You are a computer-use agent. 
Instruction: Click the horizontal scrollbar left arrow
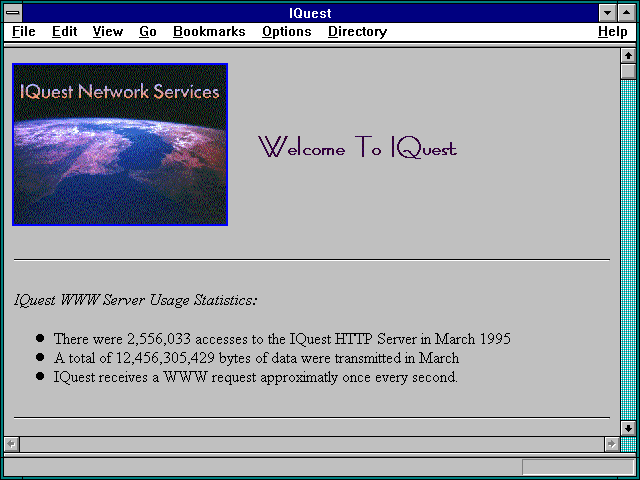point(11,444)
